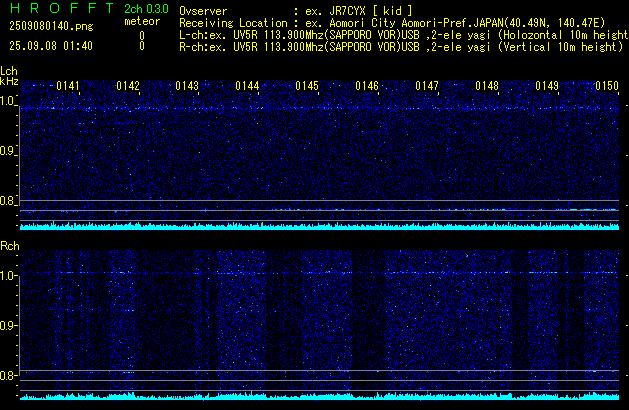Image resolution: width=629 pixels, height=410 pixels.
Task: Select the file name 2509080140.png
Action: click(x=51, y=26)
